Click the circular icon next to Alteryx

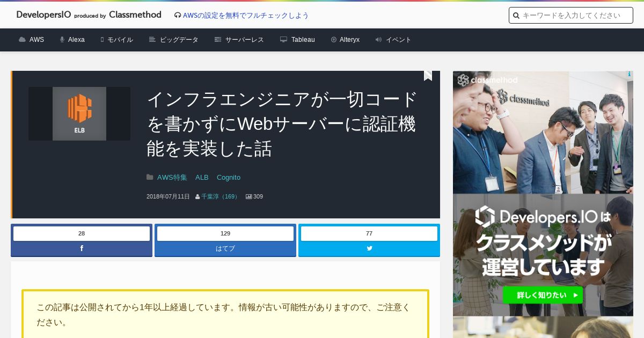pos(334,40)
